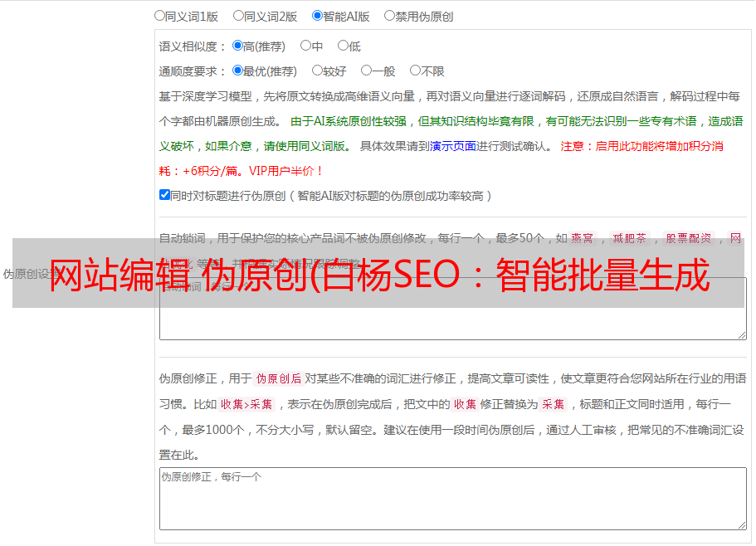Set 语义相似度 to 高(推荐)
Image resolution: width=756 pixels, height=546 pixels.
click(237, 46)
